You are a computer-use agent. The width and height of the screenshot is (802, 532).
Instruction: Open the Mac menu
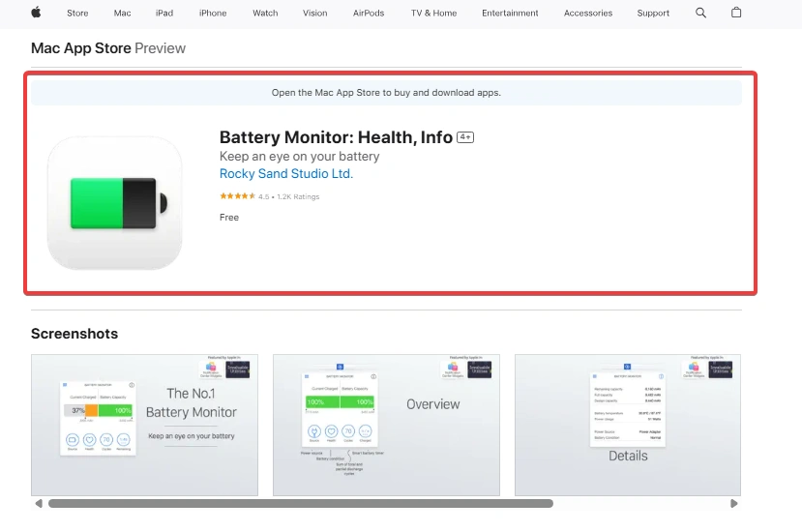pos(122,14)
